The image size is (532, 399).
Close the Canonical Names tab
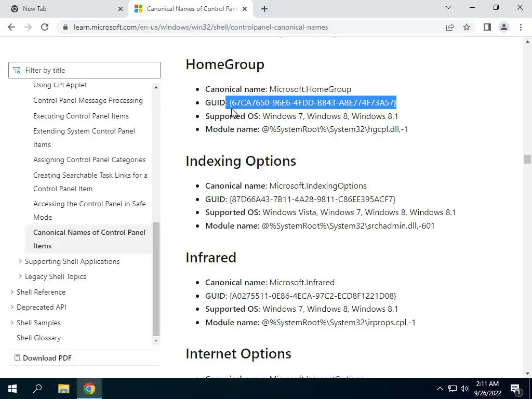(245, 9)
